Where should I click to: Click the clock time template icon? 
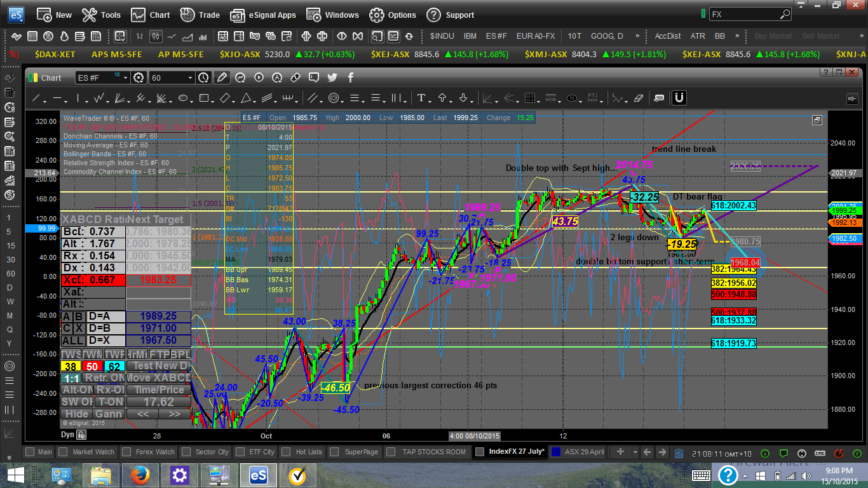203,78
